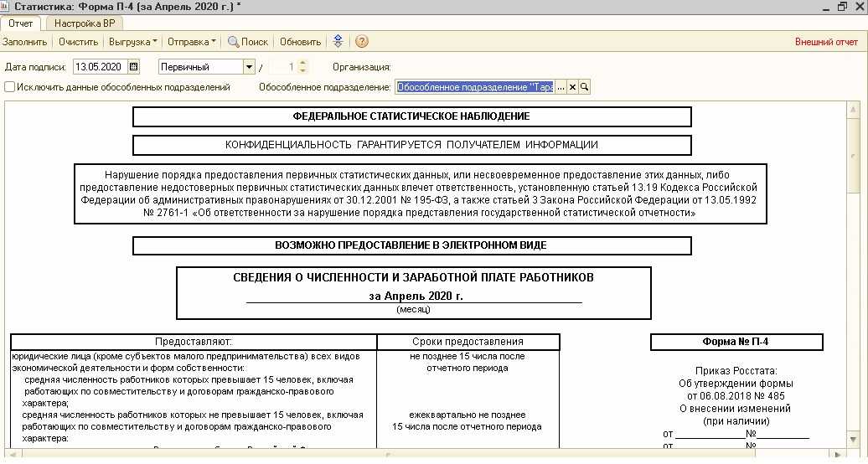The width and height of the screenshot is (868, 464).
Task: Open help via the question mark icon
Action: click(361, 42)
